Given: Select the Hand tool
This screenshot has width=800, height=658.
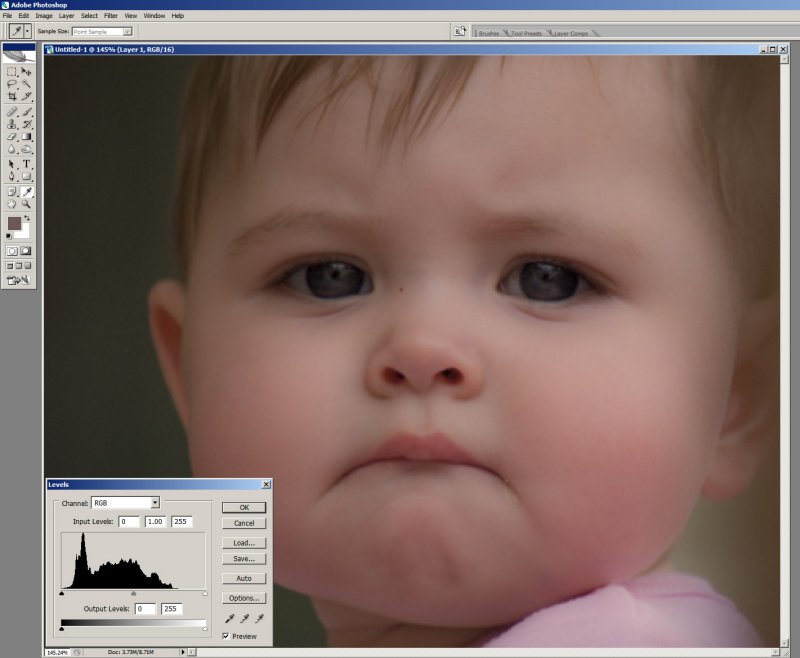Looking at the screenshot, I should pos(12,204).
